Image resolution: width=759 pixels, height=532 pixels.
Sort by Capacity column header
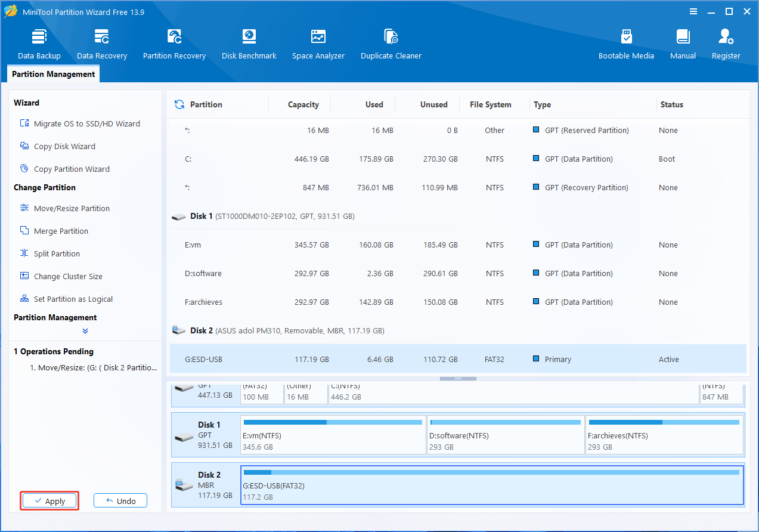click(x=303, y=104)
